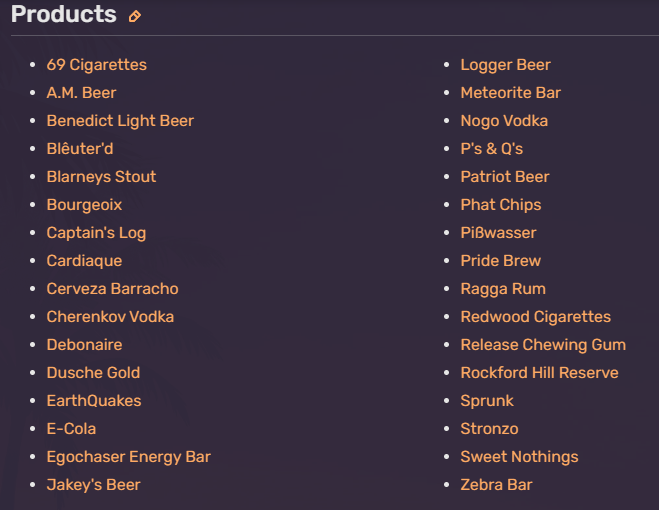Click the edit pencil icon beside Products
Viewport: 659px width, 510px height.
tap(134, 16)
